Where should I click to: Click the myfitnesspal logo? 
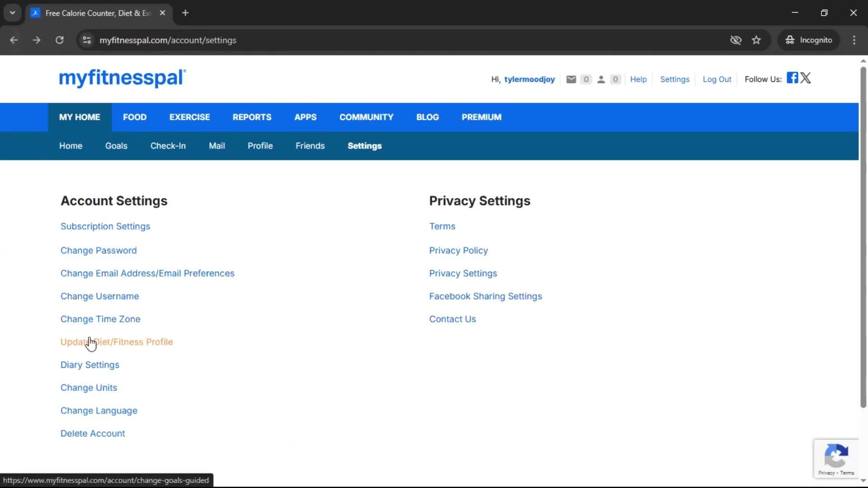tap(122, 78)
